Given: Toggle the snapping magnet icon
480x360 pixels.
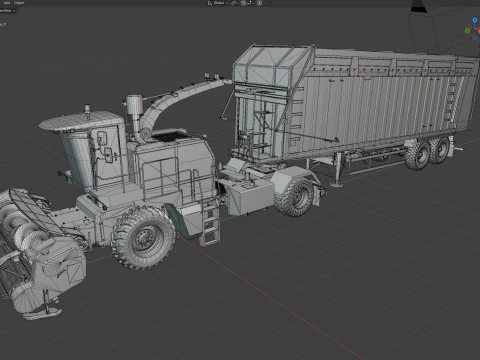Looking at the screenshot, I should pyautogui.click(x=243, y=3).
